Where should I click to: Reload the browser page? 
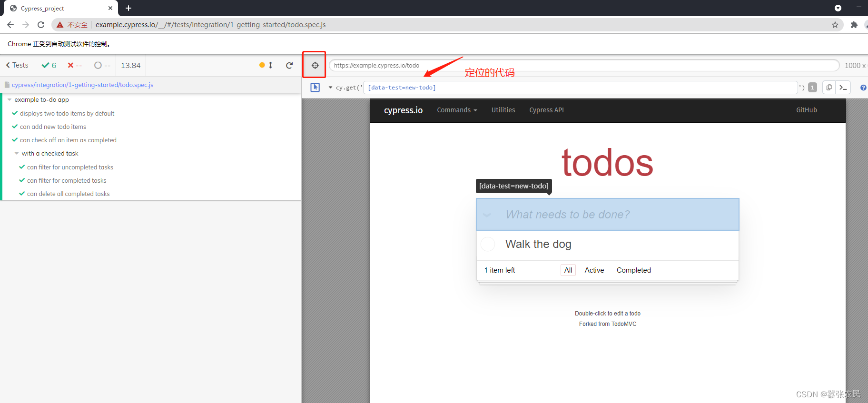coord(41,25)
